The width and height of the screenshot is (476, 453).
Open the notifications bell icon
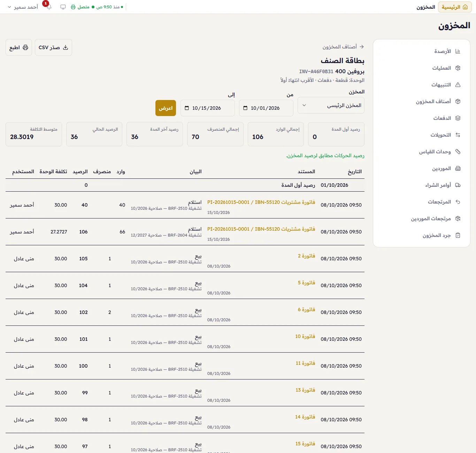tap(49, 7)
